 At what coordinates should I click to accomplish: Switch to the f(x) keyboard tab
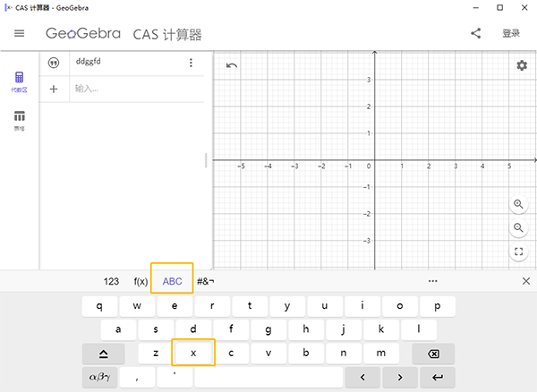tap(141, 281)
